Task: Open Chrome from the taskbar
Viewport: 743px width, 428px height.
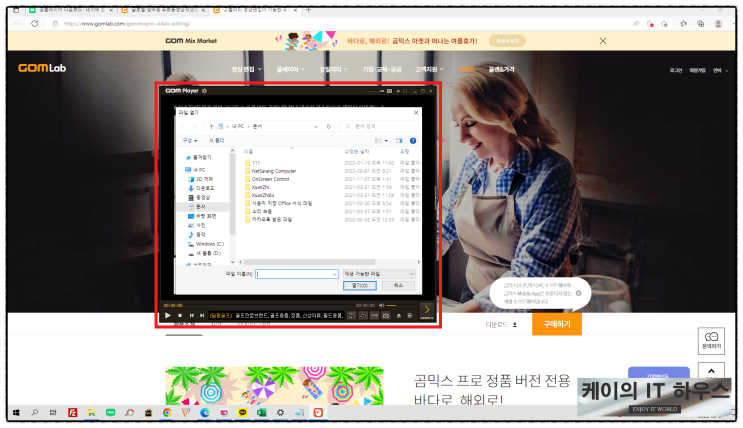Action: click(167, 413)
